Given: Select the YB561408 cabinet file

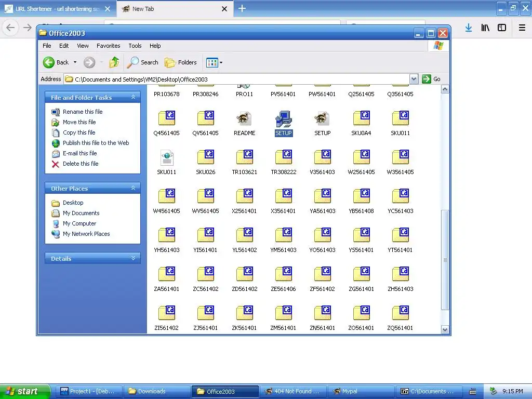Looking at the screenshot, I should coord(362,196).
